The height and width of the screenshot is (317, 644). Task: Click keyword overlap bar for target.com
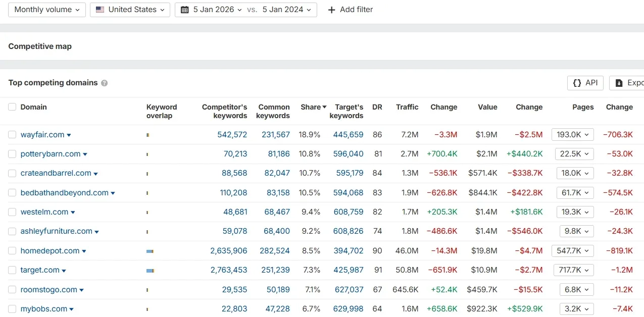[150, 271]
